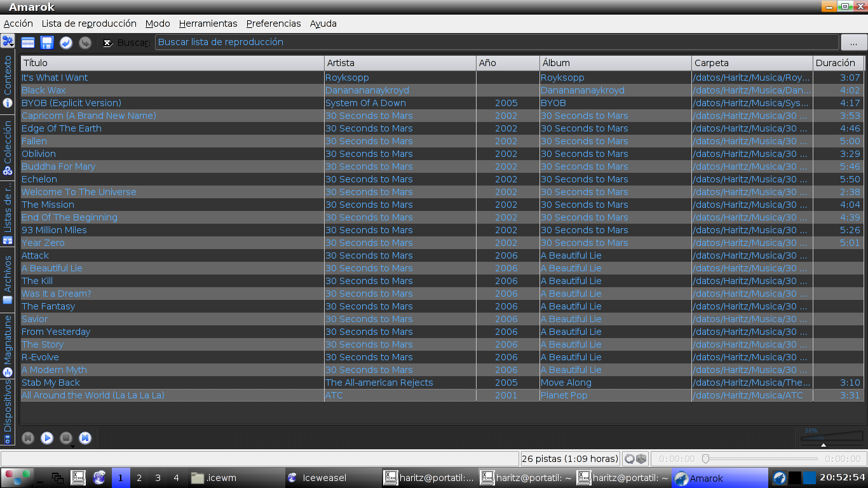Open the 'Lista de reproducción' menu
Screen dimensions: 868x488
tap(89, 24)
